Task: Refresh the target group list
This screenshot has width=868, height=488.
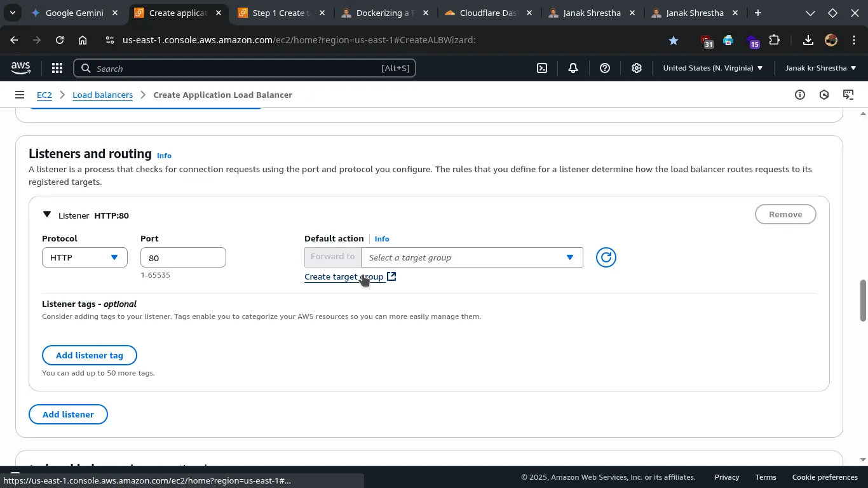Action: 606,257
